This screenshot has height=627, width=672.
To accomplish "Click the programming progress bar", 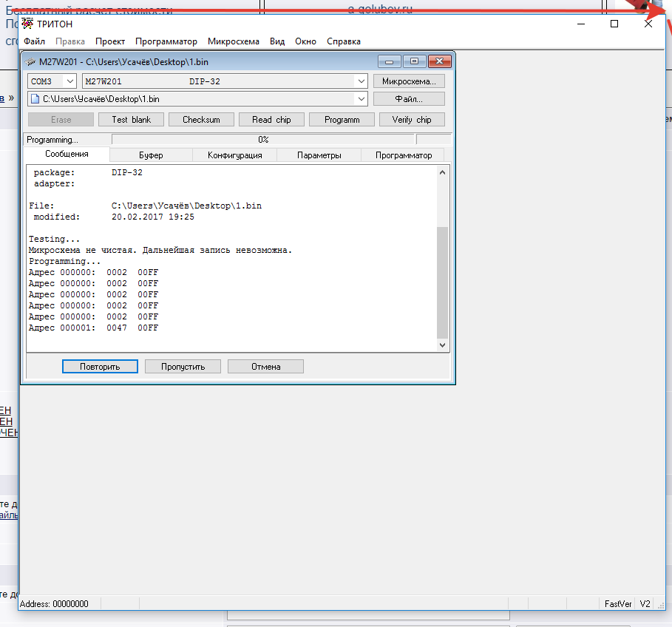I will [x=263, y=139].
